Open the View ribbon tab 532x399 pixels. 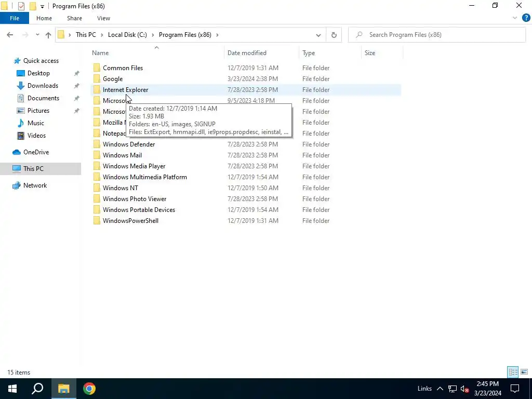click(103, 18)
